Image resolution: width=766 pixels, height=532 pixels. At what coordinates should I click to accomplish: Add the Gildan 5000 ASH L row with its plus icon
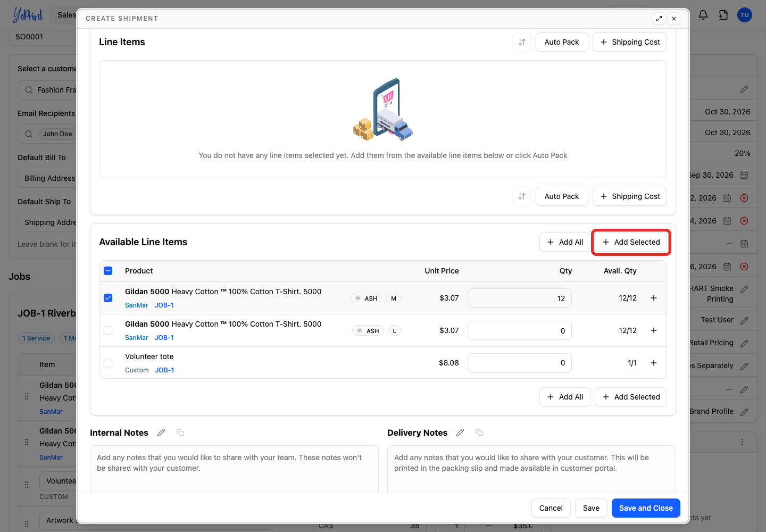[654, 330]
